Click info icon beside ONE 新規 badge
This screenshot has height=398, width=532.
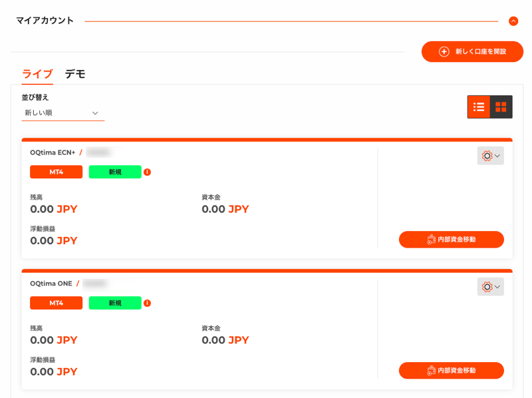click(x=147, y=303)
